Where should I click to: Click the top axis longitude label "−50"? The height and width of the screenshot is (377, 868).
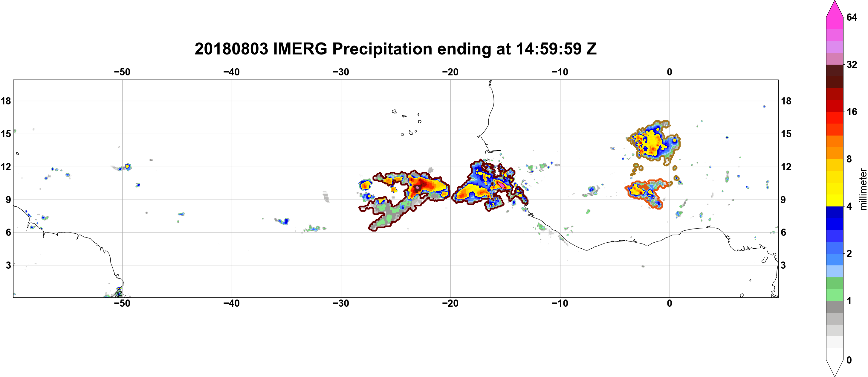(122, 72)
